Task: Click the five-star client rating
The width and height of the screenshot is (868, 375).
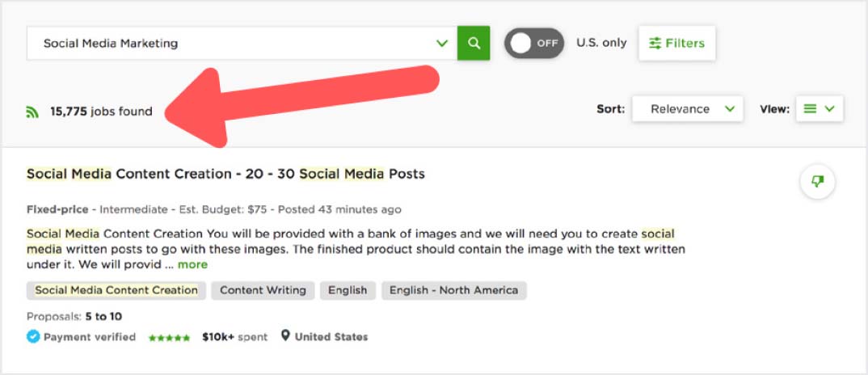Action: [x=169, y=337]
